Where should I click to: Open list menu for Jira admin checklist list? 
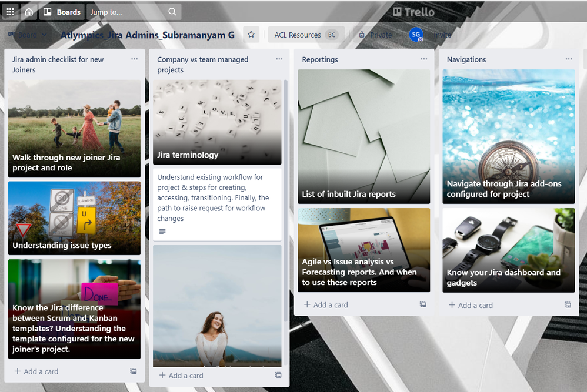coord(134,59)
